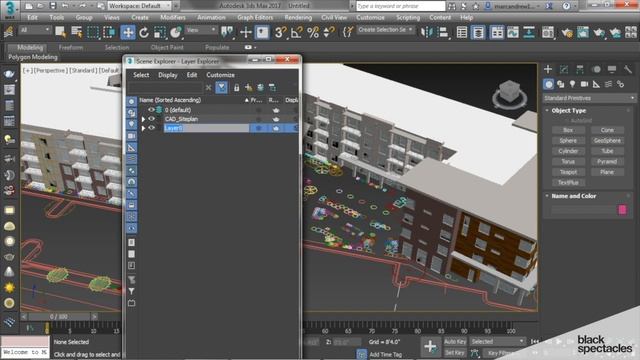The image size is (640, 360).
Task: Toggle the Scene Explorer toolbar button
Action: tap(462, 32)
